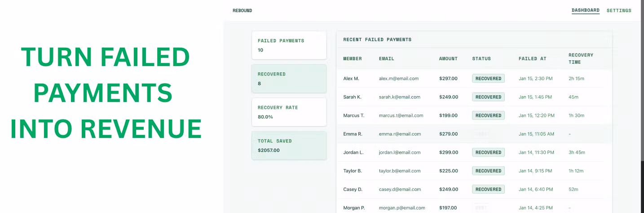Open the Recovery Rate card
Screen dimensions: 644x213
(289, 112)
